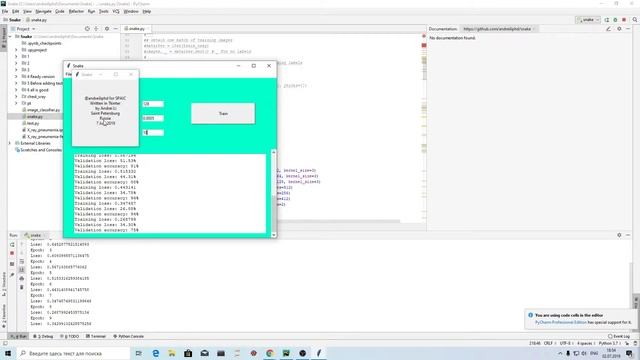This screenshot has width=640, height=360.
Task: Select Scratches and Consoles node
Action: [38, 150]
